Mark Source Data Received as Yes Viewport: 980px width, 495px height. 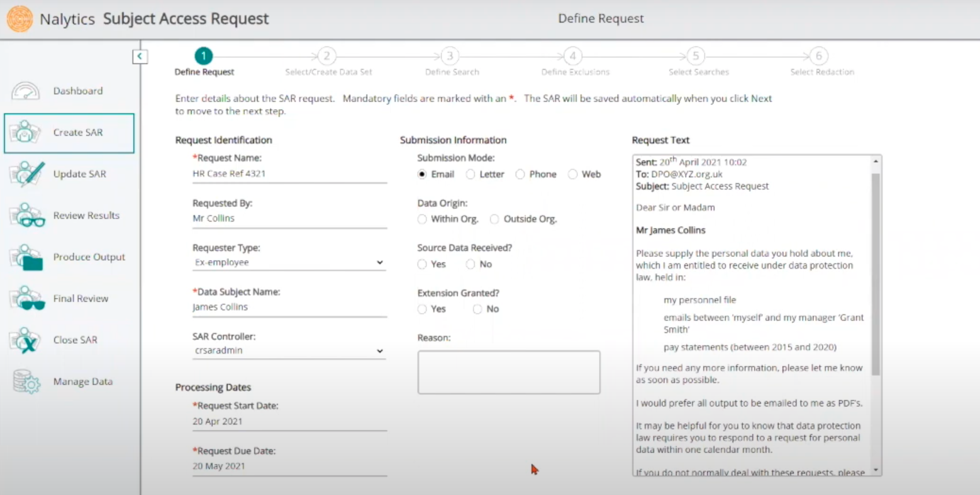click(x=422, y=264)
